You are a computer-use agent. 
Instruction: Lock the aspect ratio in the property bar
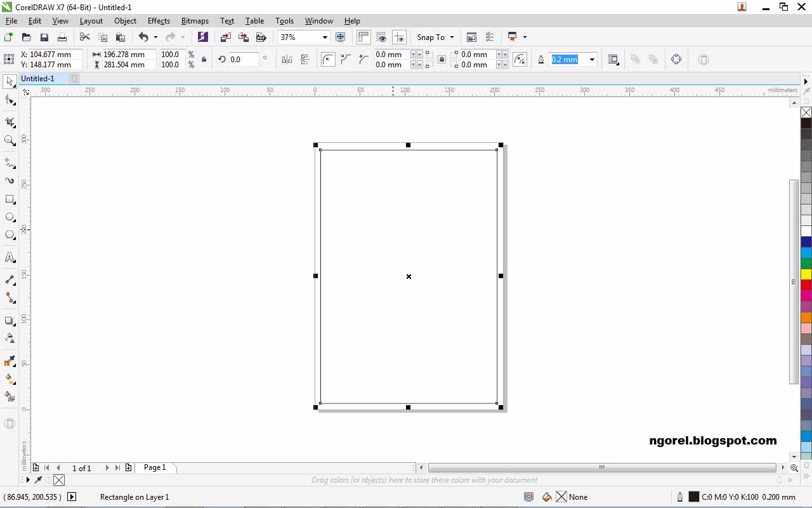point(203,60)
